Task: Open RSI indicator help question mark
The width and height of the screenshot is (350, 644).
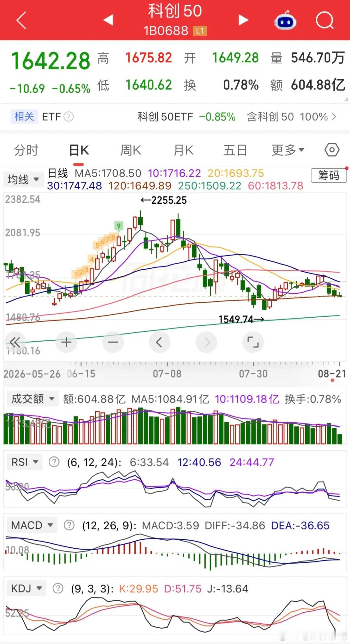Action: point(54,462)
